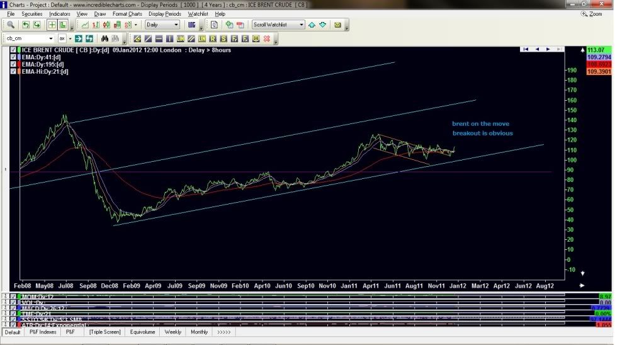Select the vertical line drawing tool

click(169, 38)
